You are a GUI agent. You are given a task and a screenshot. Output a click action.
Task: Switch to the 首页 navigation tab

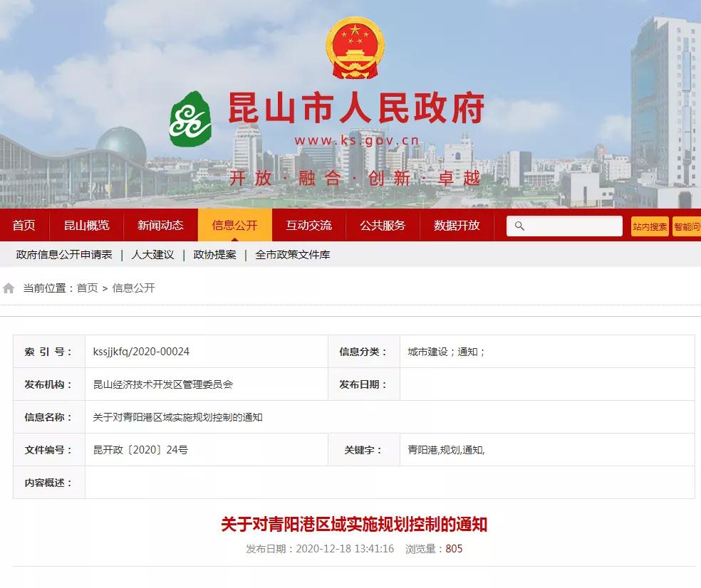[x=24, y=226]
